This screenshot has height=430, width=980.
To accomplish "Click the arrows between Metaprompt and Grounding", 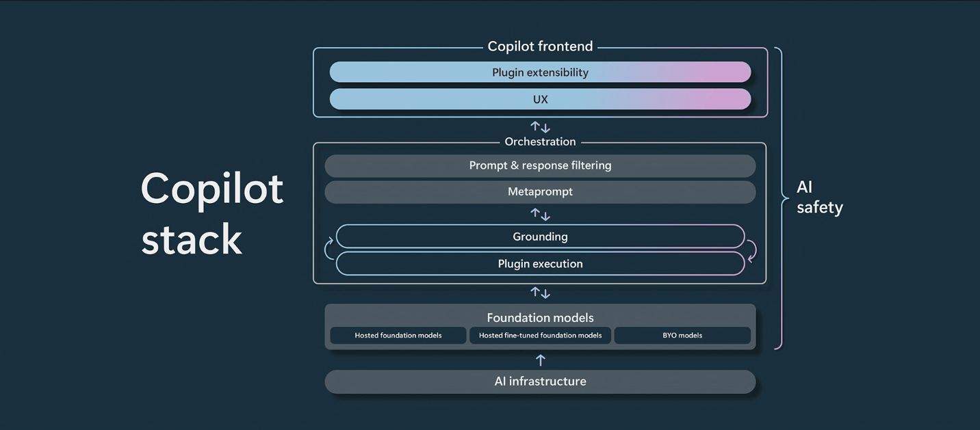I will coord(540,215).
